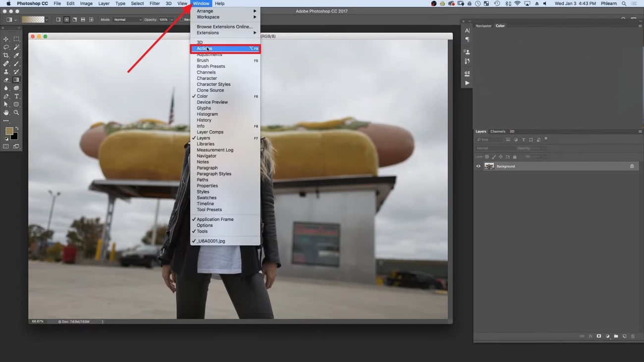This screenshot has width=644, height=362.
Task: Select the Move tool
Action: click(6, 39)
